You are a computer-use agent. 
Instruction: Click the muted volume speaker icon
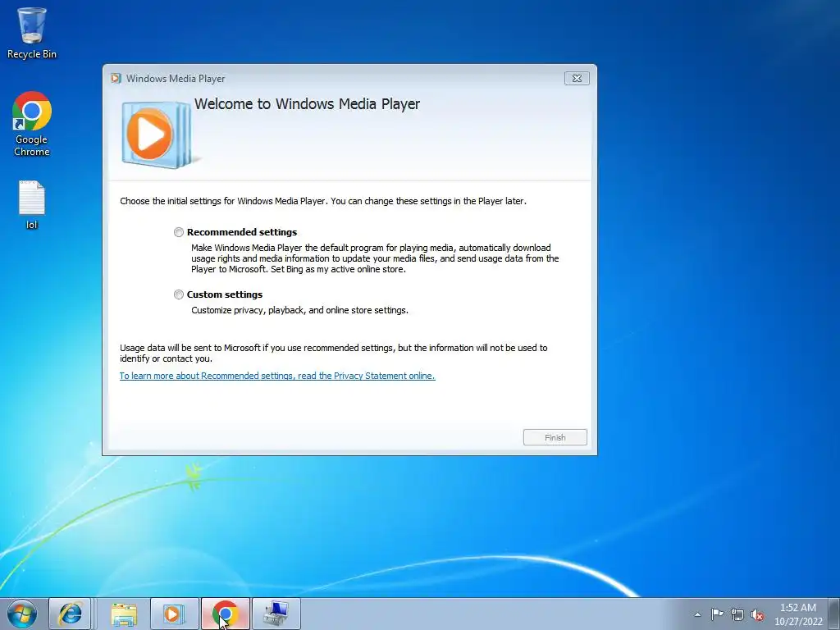tap(757, 614)
